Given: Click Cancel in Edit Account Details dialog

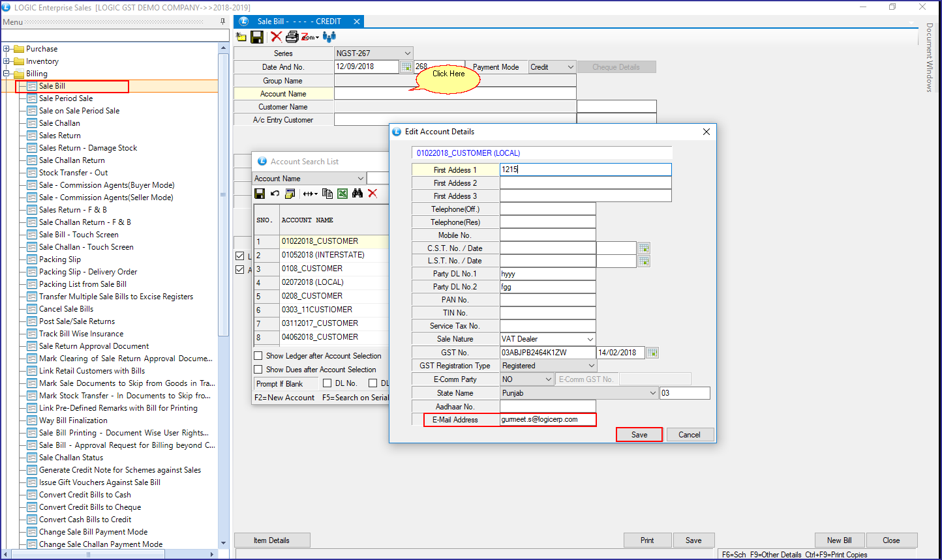Looking at the screenshot, I should click(690, 435).
